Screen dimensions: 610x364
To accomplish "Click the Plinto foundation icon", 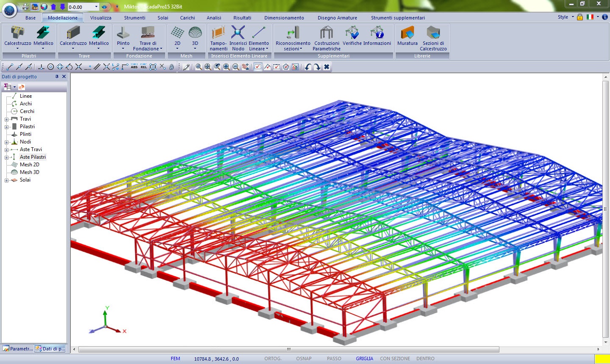I will [123, 34].
